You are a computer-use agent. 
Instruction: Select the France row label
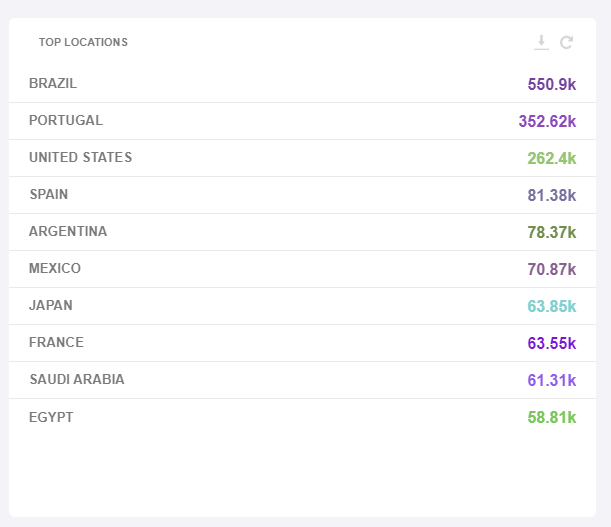56,343
